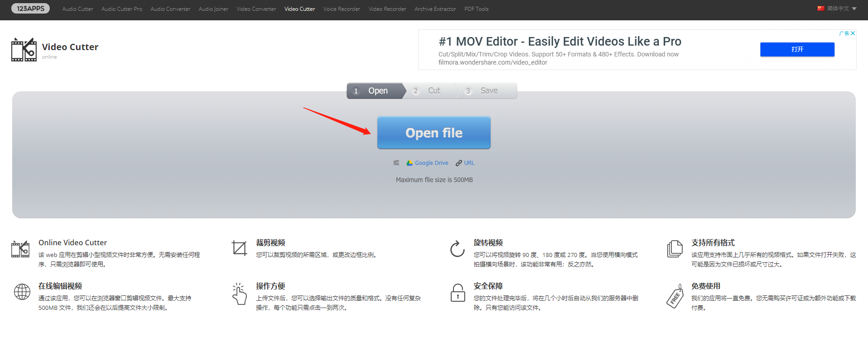Screen dimensions: 868x355
Task: Click the Google Drive icon
Action: point(410,163)
